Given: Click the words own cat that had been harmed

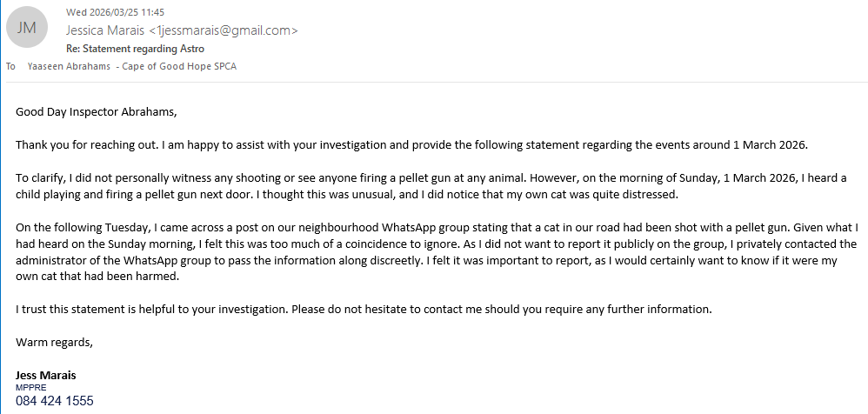Looking at the screenshot, I should [97, 277].
